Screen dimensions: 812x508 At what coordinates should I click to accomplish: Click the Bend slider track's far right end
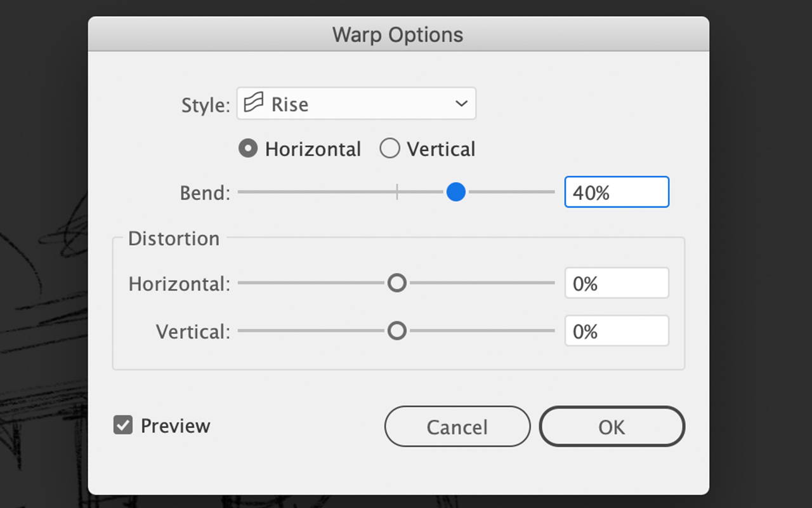click(551, 192)
